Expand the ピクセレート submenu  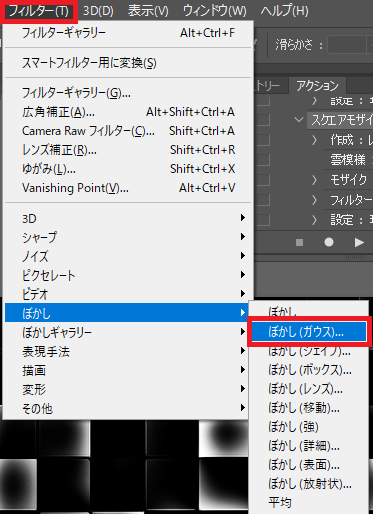(x=128, y=275)
